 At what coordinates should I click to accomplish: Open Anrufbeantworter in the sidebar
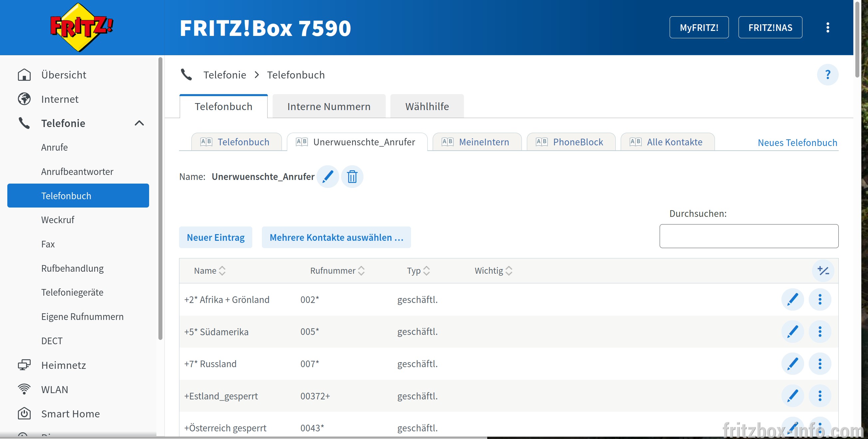[x=77, y=172]
